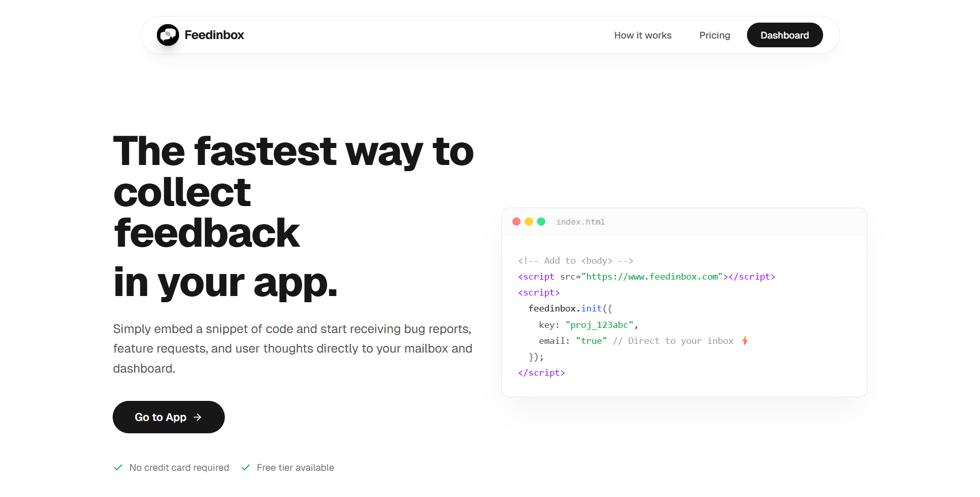
Task: Click the arrow icon inside Go to App button
Action: (197, 417)
